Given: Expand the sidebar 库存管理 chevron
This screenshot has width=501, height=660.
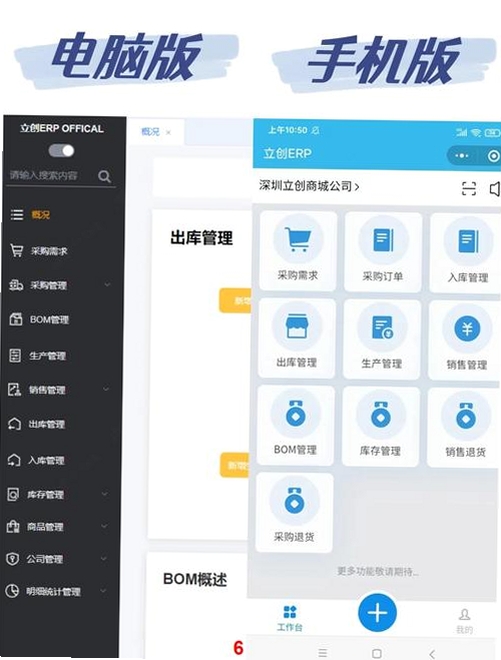Looking at the screenshot, I should (x=105, y=493).
